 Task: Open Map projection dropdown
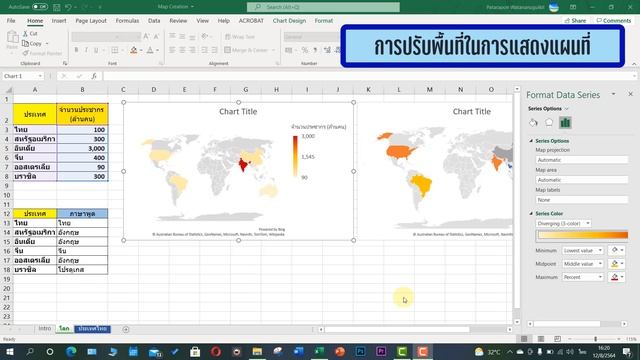582,160
